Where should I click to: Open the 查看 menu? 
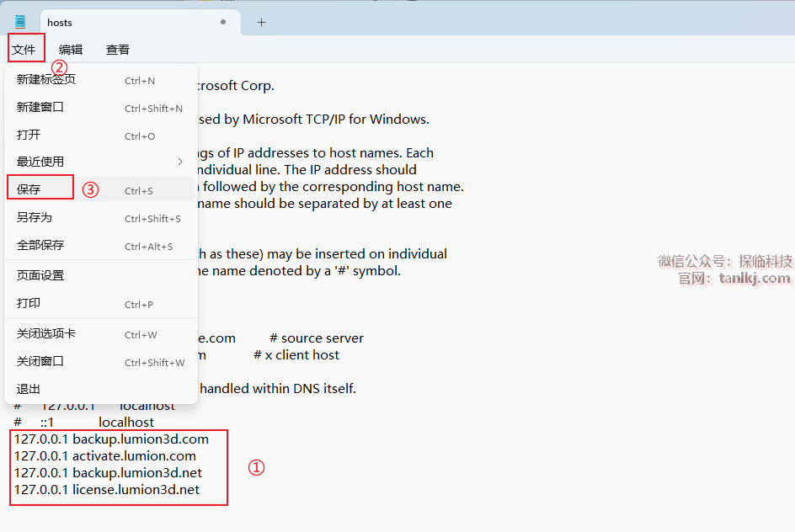[x=118, y=50]
